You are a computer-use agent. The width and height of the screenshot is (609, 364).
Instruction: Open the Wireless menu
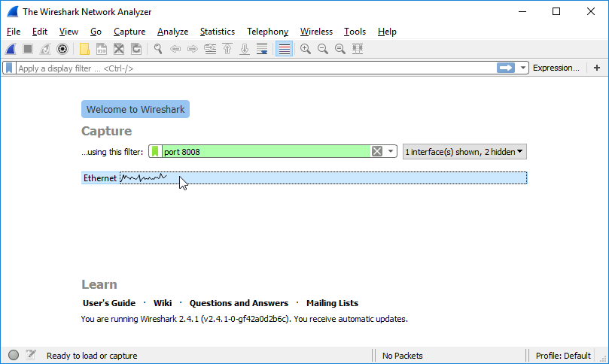click(316, 32)
